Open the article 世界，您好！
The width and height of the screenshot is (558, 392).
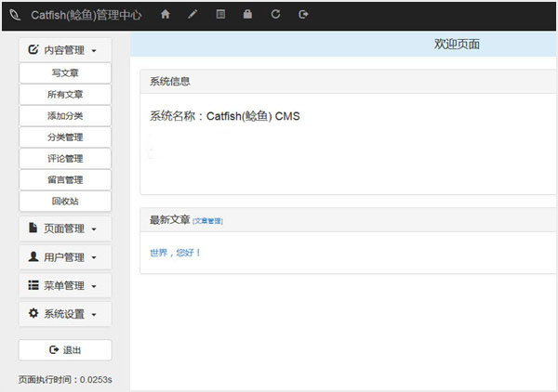click(175, 253)
